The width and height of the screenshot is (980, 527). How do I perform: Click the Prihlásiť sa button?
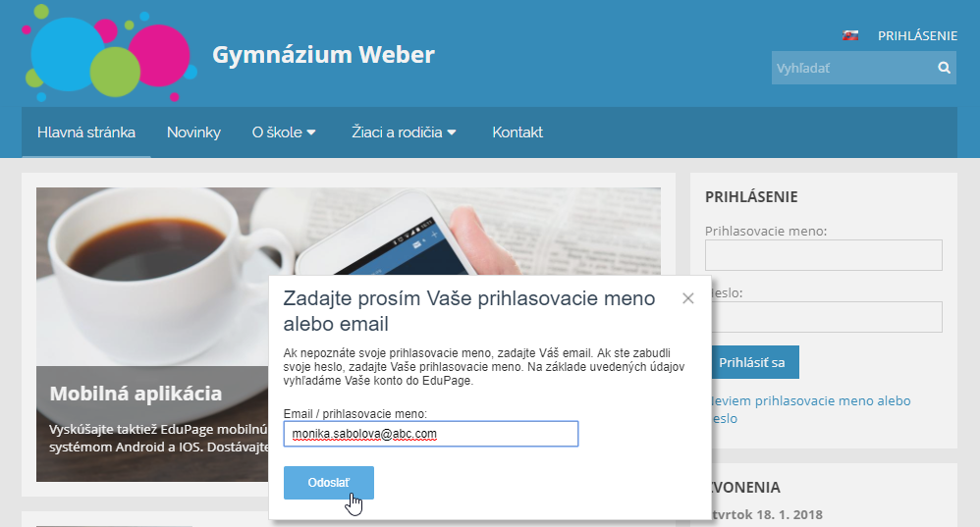pos(755,362)
